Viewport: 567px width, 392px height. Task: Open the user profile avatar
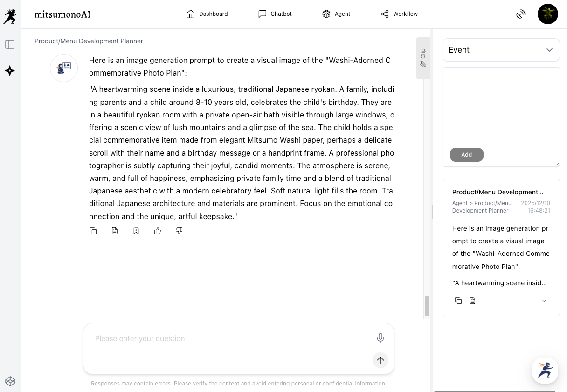point(548,14)
